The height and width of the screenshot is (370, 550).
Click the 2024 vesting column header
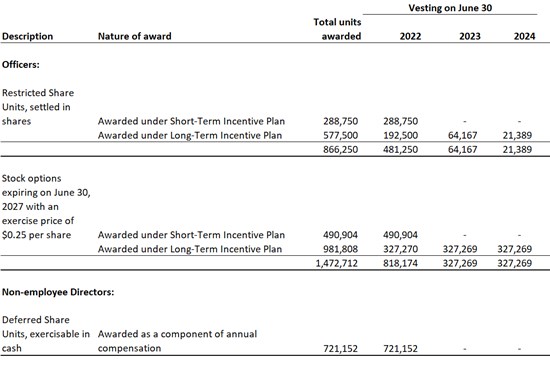(524, 36)
